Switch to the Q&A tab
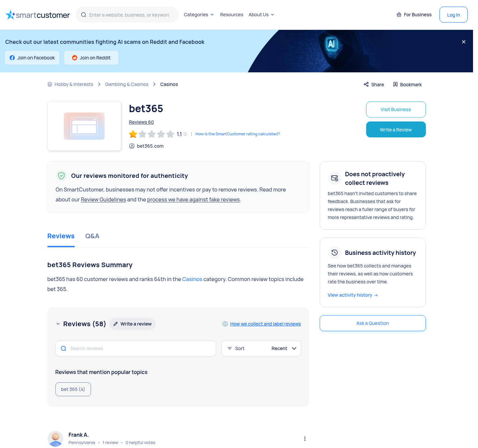478x448 pixels. coord(92,236)
